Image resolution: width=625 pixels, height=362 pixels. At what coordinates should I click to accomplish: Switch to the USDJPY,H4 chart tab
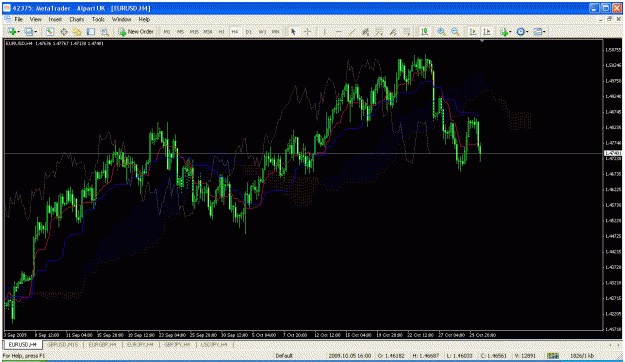214,344
